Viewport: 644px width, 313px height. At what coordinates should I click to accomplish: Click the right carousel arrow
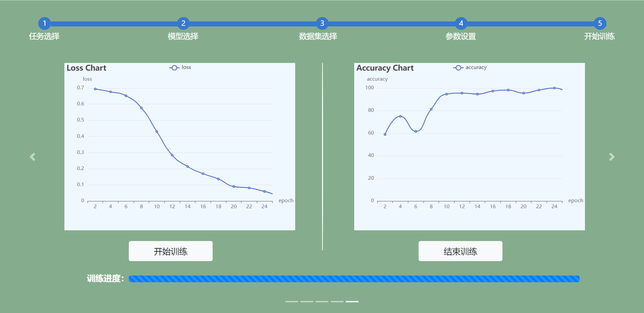point(612,157)
